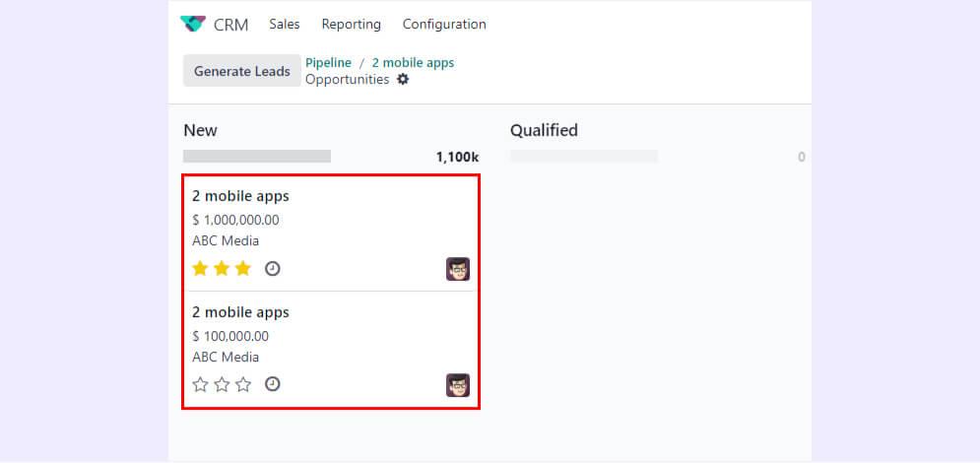The width and height of the screenshot is (980, 463).
Task: Open the Configuration menu
Action: 444,24
